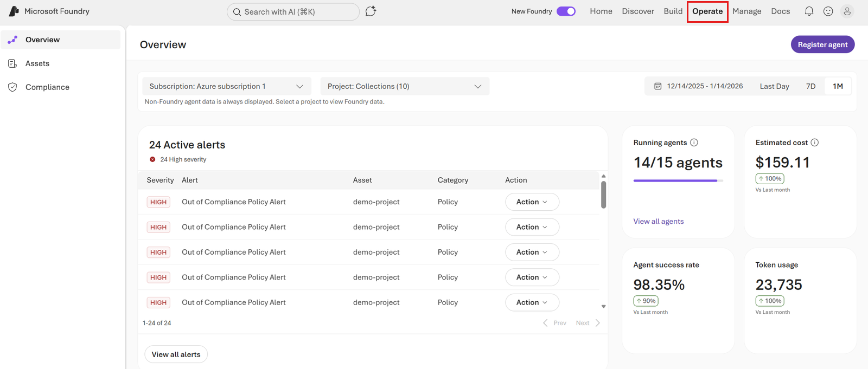Click the $159.11 estimated cost value
Viewport: 868px width, 369px height.
[782, 163]
